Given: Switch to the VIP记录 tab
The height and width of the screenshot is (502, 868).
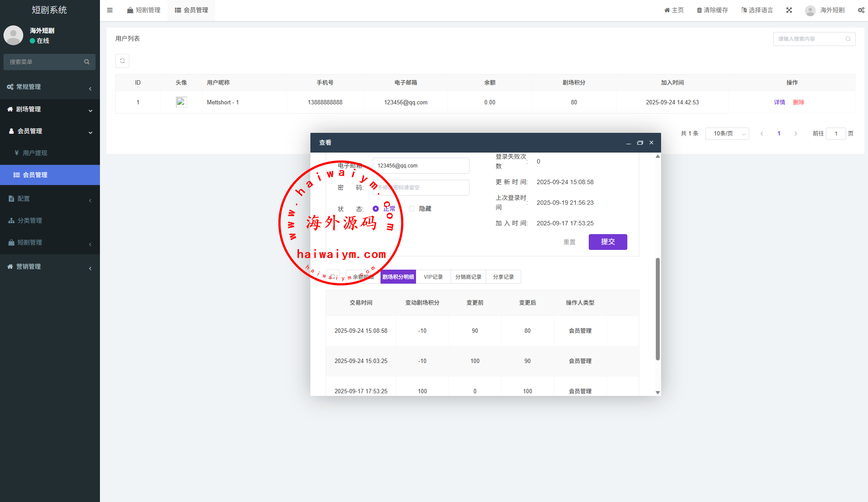Looking at the screenshot, I should point(433,277).
